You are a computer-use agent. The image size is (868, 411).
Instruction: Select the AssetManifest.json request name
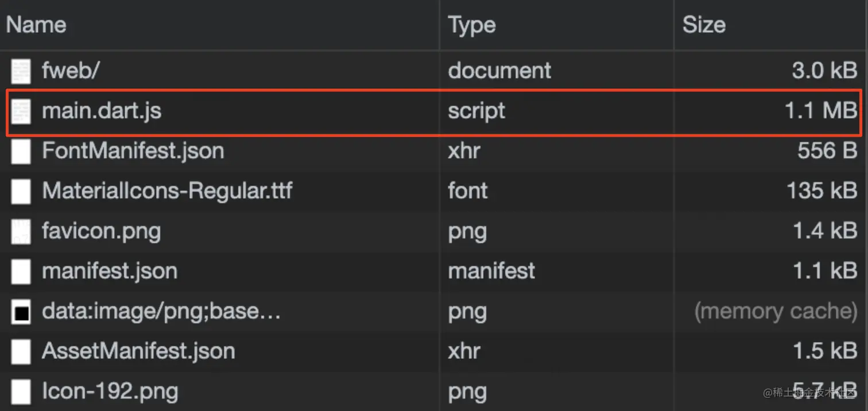(x=138, y=351)
